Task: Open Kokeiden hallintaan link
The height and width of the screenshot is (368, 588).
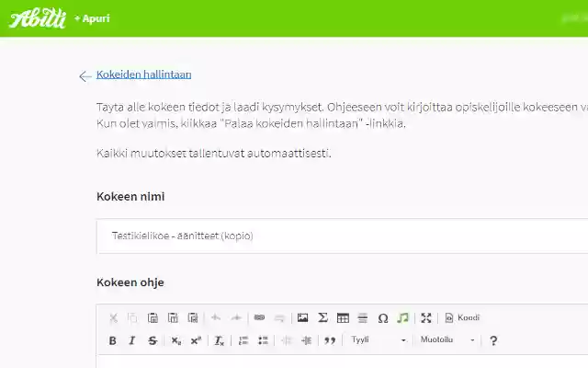Action: pos(143,75)
